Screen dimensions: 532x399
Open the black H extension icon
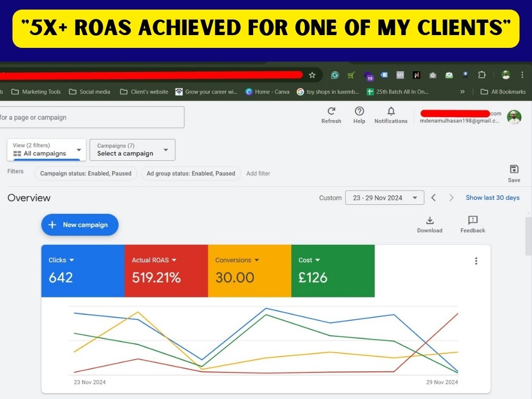pyautogui.click(x=417, y=75)
